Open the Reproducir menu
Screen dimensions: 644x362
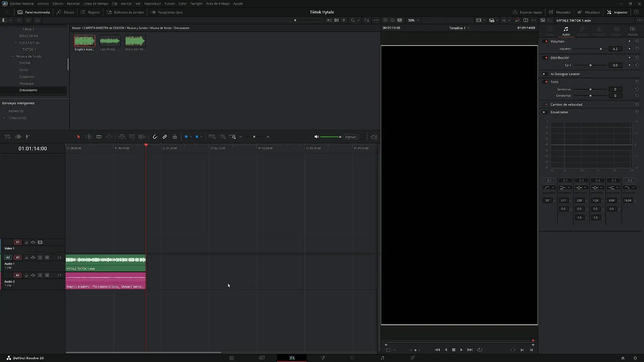(152, 4)
